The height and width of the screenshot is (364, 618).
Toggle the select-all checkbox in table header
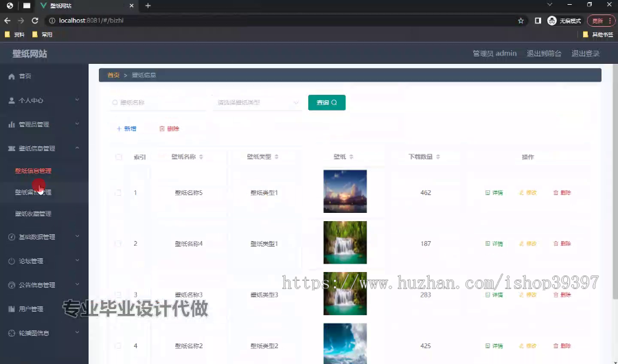tap(119, 157)
